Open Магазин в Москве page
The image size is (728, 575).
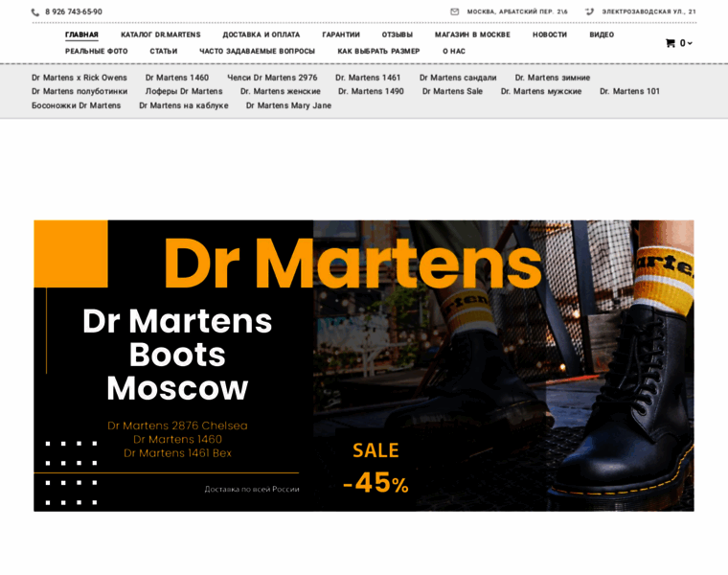(472, 34)
